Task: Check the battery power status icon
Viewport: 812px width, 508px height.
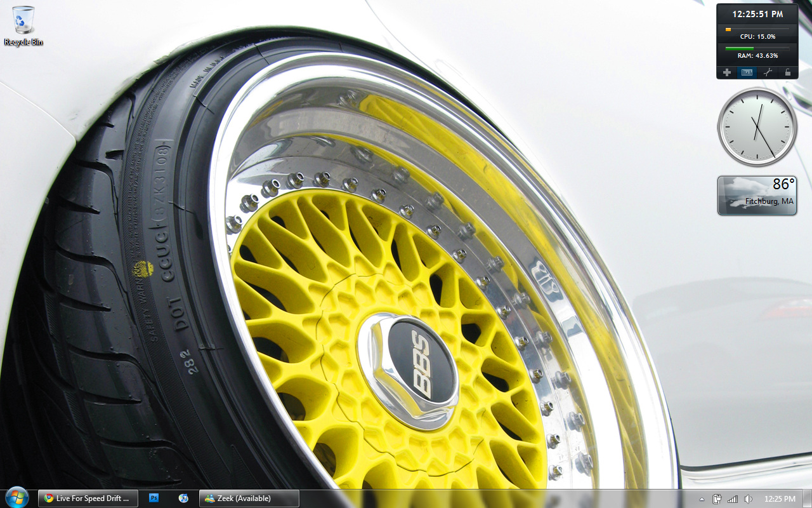Action: 717,499
